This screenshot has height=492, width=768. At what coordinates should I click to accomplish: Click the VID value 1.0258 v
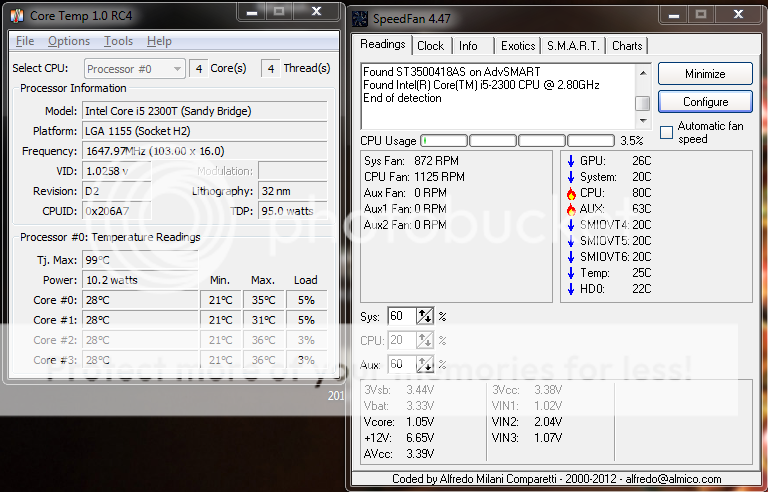(117, 171)
